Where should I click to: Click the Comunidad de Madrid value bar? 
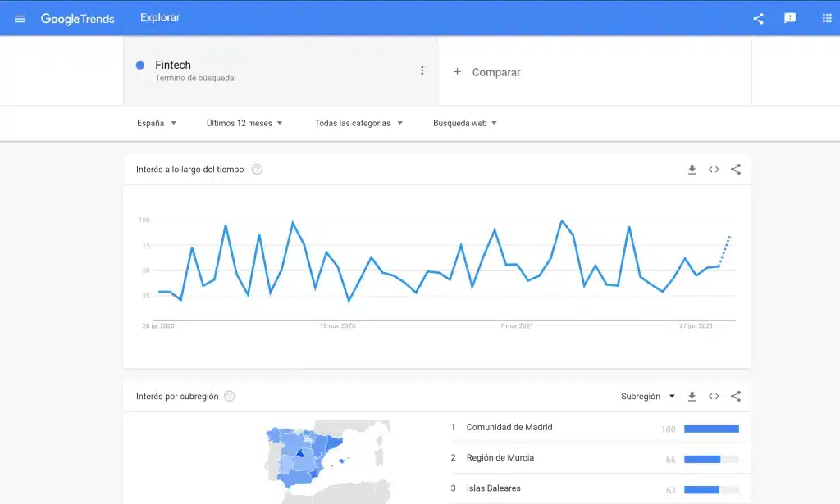(x=710, y=427)
